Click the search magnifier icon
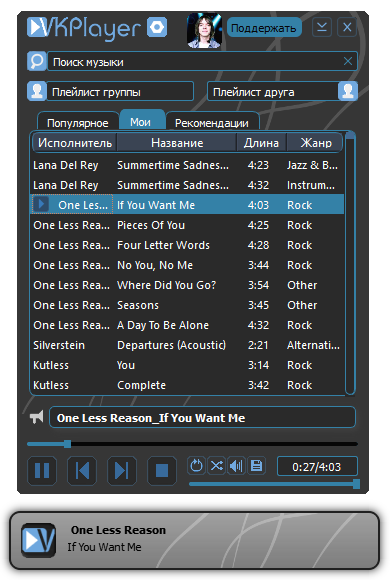Image resolution: width=390 pixels, height=580 pixels. [x=37, y=61]
